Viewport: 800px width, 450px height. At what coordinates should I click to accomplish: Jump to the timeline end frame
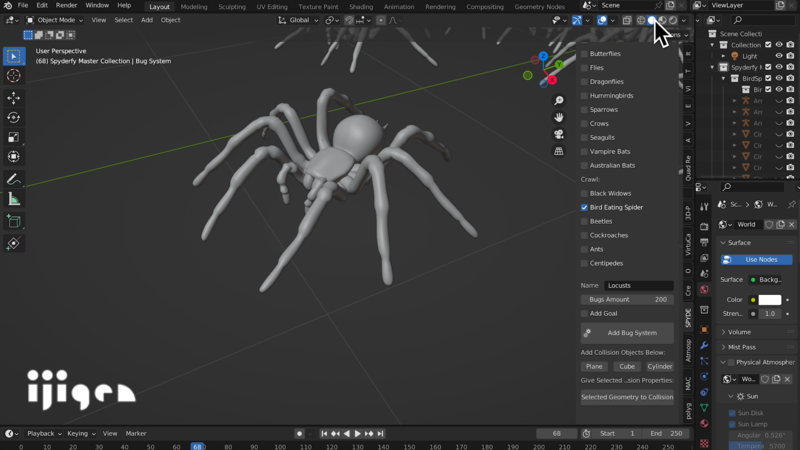[x=380, y=434]
